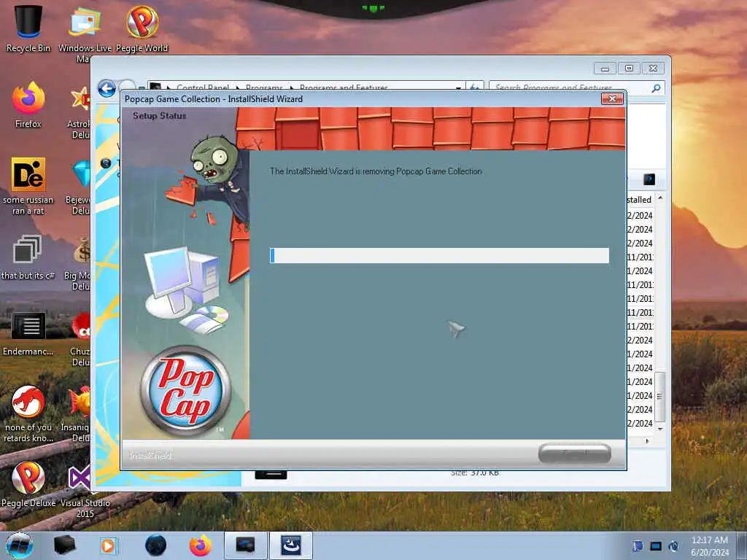This screenshot has width=747, height=560.
Task: Open the 'some russian ran a rat' shortcut
Action: [x=28, y=186]
